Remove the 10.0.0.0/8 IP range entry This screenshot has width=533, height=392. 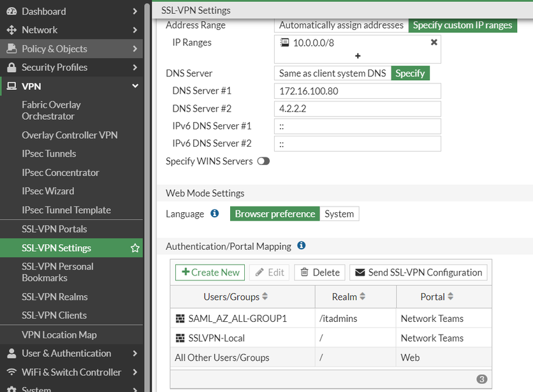tap(434, 42)
